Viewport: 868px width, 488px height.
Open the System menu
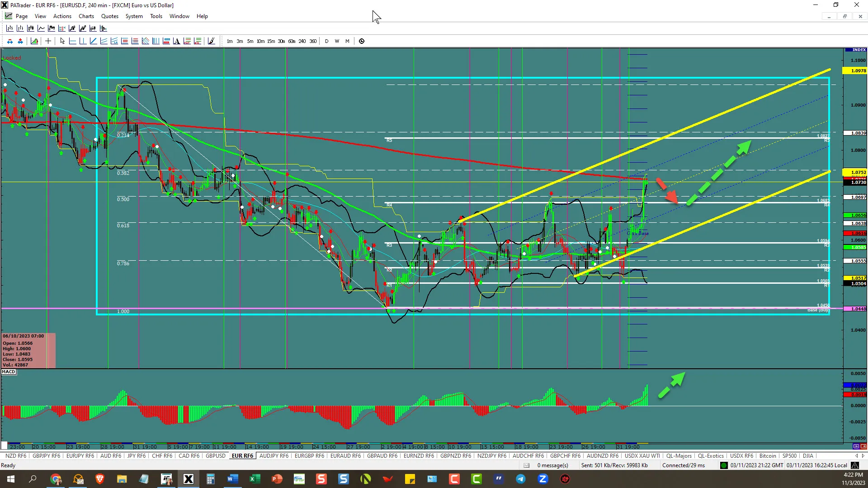click(134, 16)
